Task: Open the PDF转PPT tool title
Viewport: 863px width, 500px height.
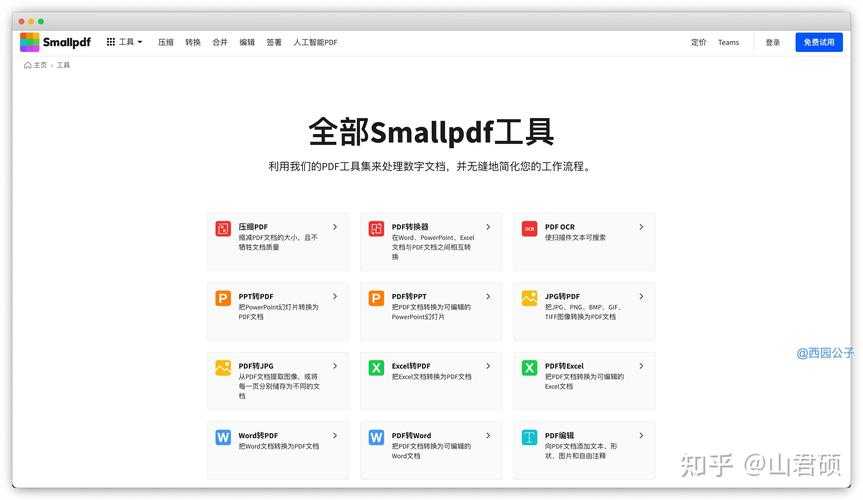Action: [409, 296]
